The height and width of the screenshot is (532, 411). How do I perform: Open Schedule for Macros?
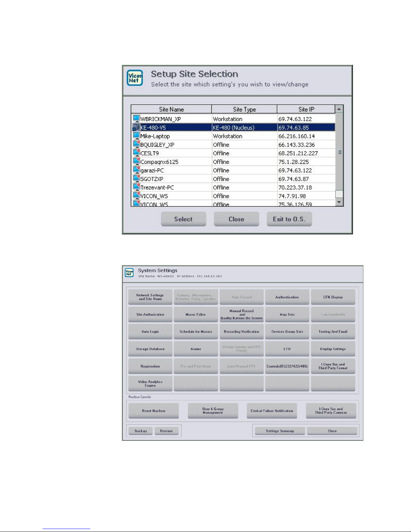point(196,332)
